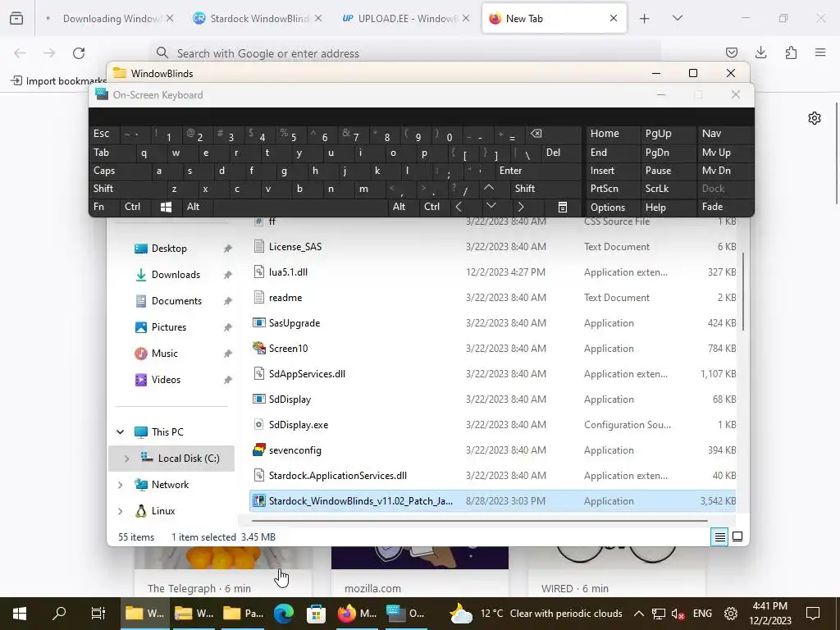840x630 pixels.
Task: Open the Firefox Extensions puzzle icon
Action: (x=791, y=52)
